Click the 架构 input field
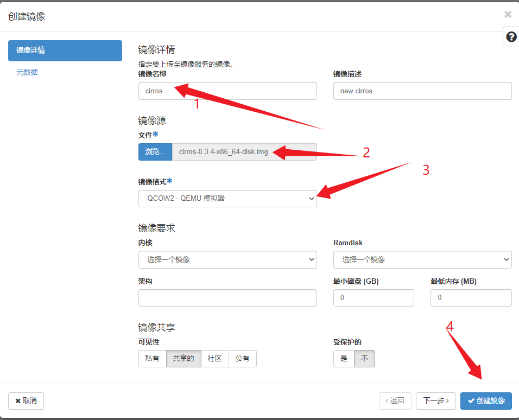The width and height of the screenshot is (519, 420). coord(227,298)
